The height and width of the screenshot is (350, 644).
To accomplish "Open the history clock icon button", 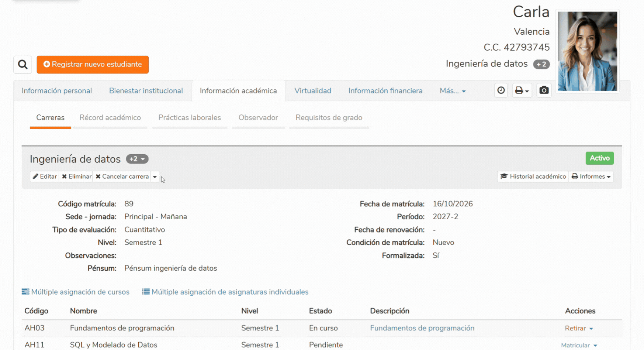I will click(x=501, y=90).
